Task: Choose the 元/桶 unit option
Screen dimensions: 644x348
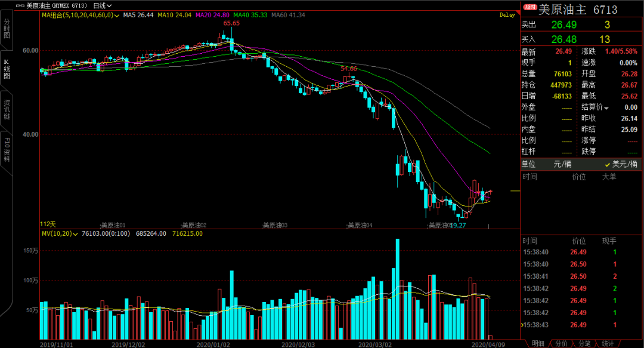Action: pyautogui.click(x=563, y=164)
